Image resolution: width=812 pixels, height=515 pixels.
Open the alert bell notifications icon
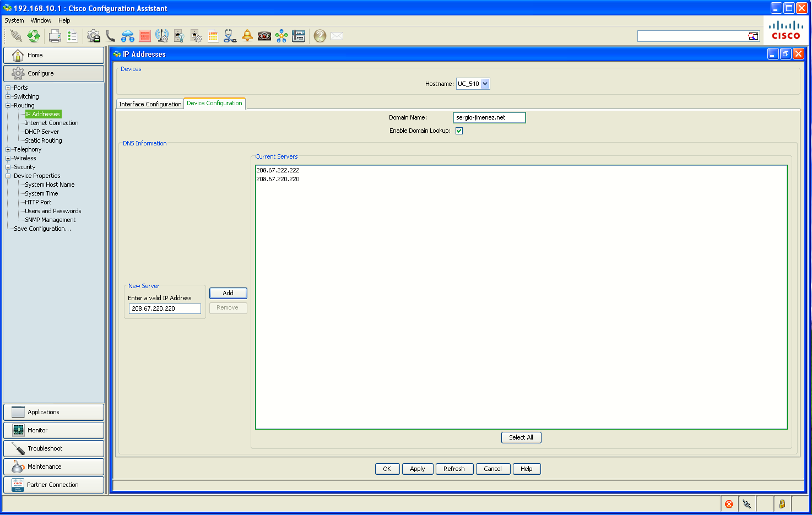247,36
